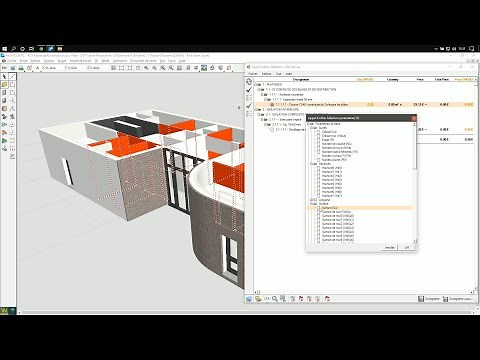Click the Désignation button at bottom of estimate window
Viewport: 480px width, 360px height.
coord(429,299)
